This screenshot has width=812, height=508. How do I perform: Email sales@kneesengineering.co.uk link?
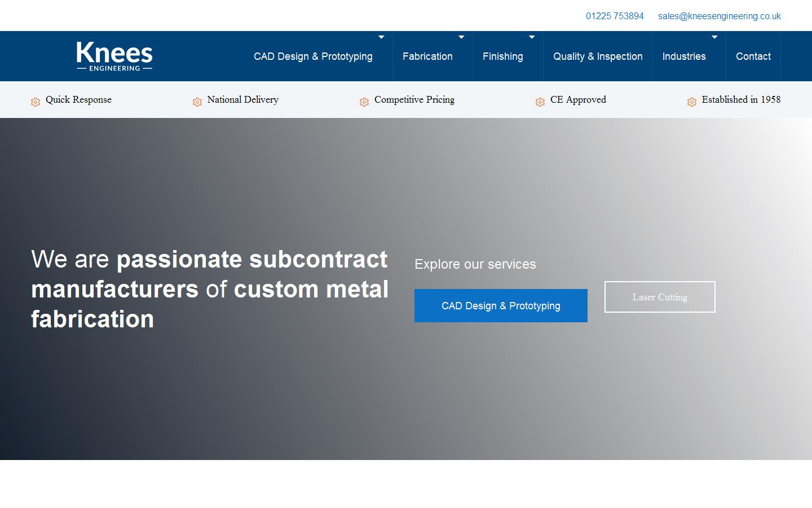[720, 16]
